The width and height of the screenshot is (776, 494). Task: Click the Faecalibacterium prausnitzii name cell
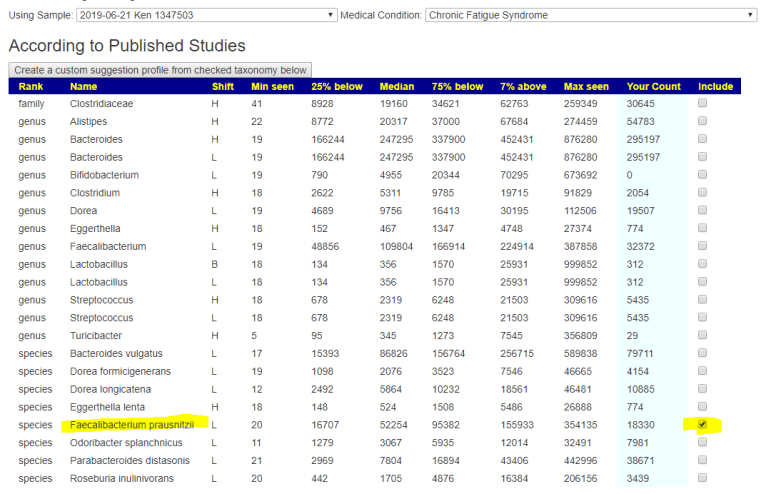point(132,424)
